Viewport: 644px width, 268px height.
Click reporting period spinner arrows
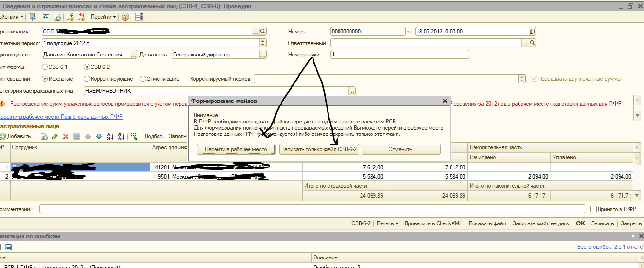click(262, 43)
